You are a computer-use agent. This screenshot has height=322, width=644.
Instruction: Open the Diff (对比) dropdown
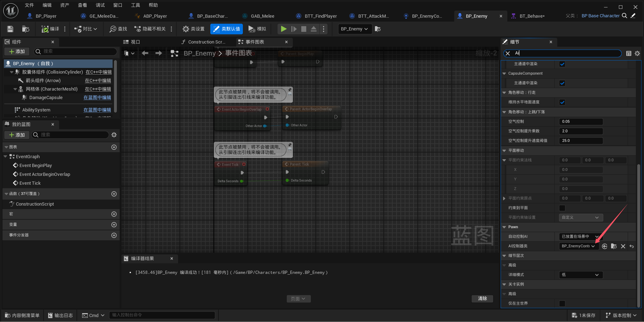click(x=86, y=29)
